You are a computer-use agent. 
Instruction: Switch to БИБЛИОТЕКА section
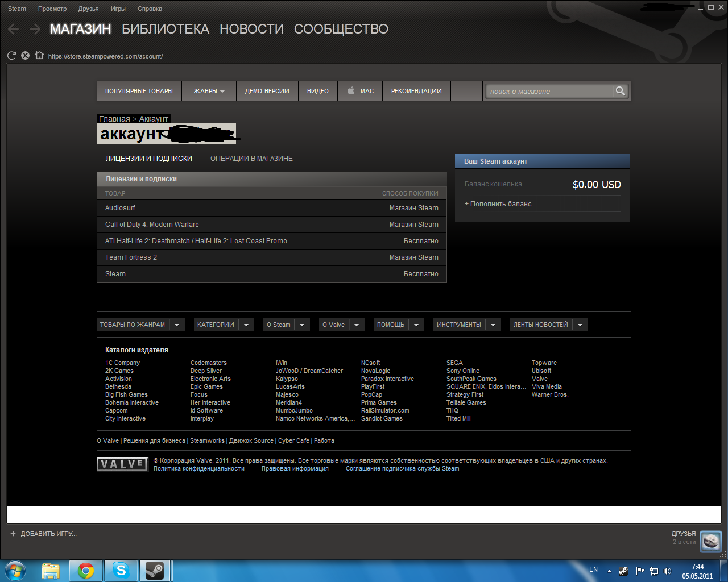click(x=166, y=29)
